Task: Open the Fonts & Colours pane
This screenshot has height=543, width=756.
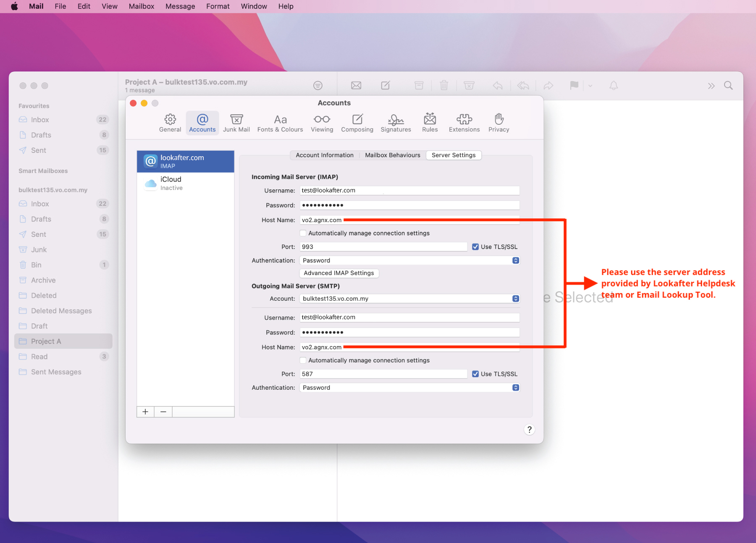Action: 280,123
